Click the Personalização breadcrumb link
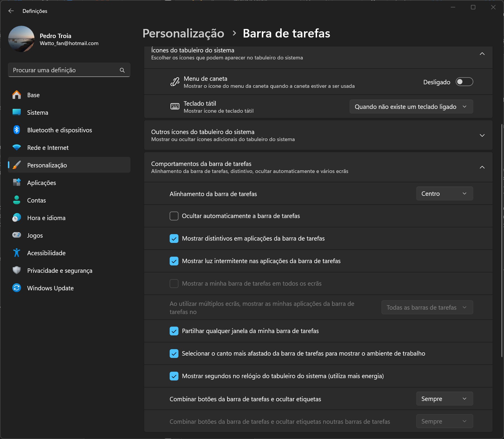The width and height of the screenshot is (504, 439). coord(183,33)
